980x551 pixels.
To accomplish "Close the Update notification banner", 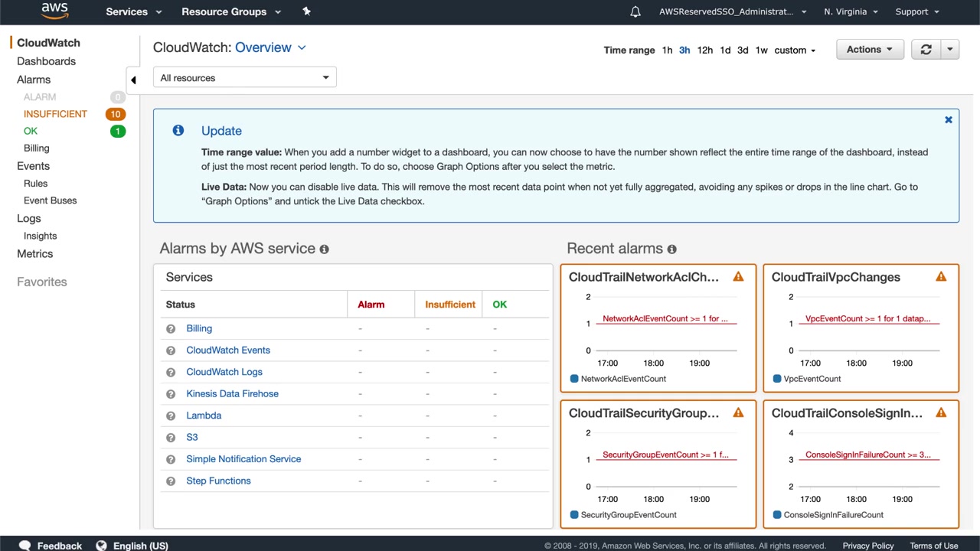I will point(949,120).
